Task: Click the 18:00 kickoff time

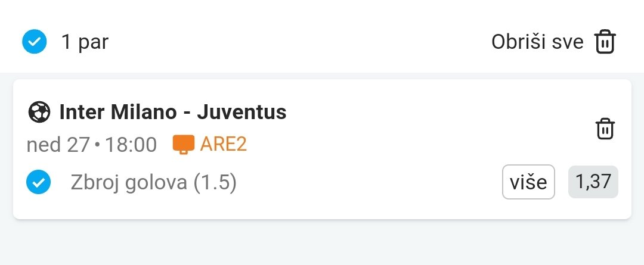Action: point(131,144)
